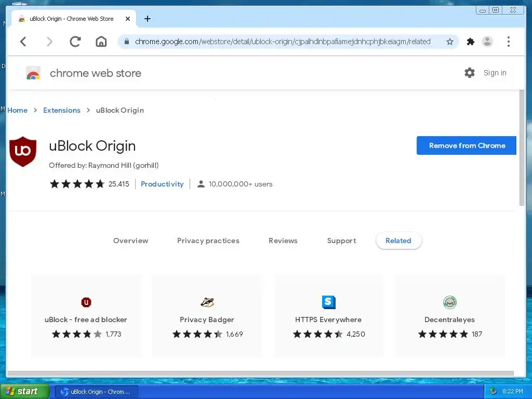Viewport: 532px width, 399px height.
Task: Click the tab favicon for uBlock Origin
Action: (x=22, y=19)
